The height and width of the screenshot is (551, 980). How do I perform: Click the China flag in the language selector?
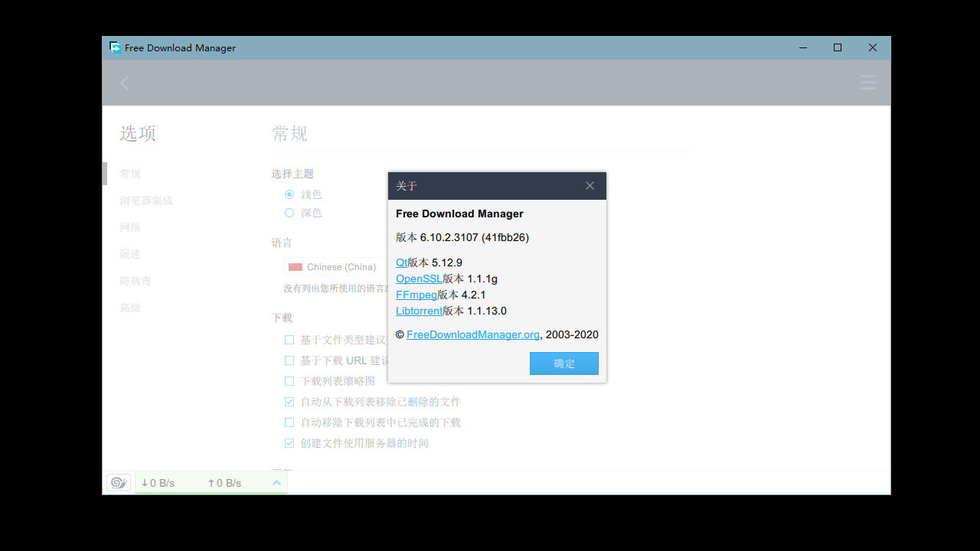point(295,266)
